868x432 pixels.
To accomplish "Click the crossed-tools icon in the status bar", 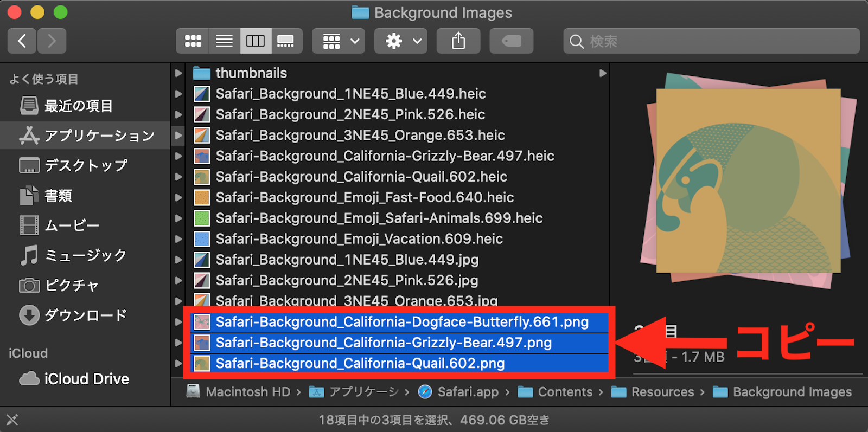I will click(x=12, y=420).
